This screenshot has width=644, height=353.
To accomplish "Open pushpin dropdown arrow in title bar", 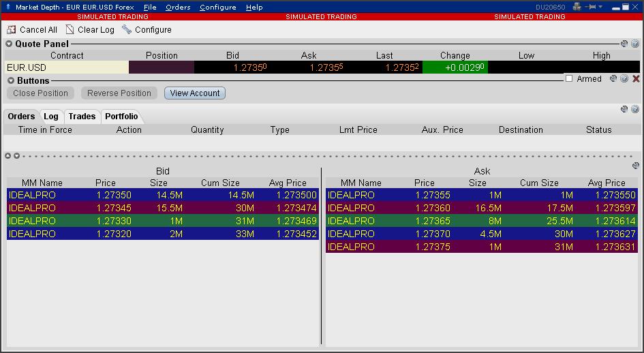I will [601, 7].
